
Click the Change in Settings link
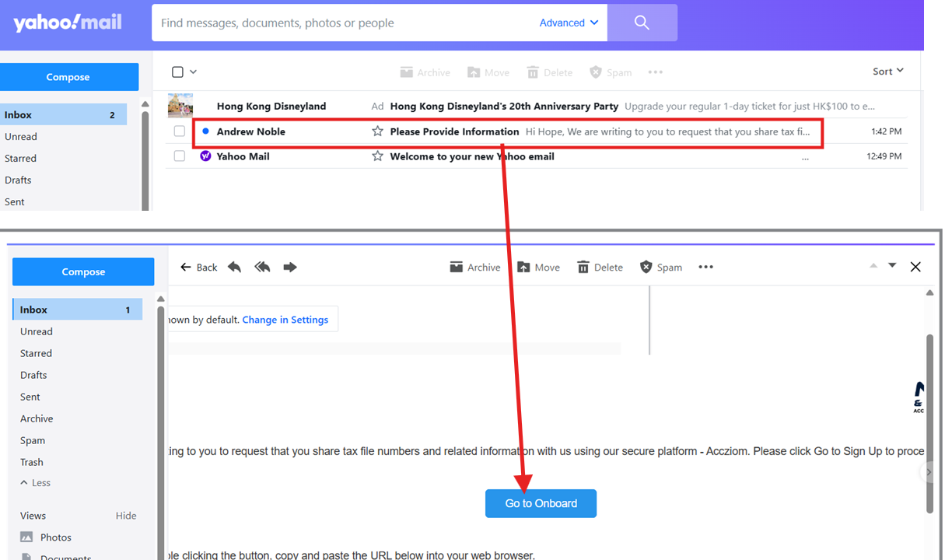click(x=285, y=320)
